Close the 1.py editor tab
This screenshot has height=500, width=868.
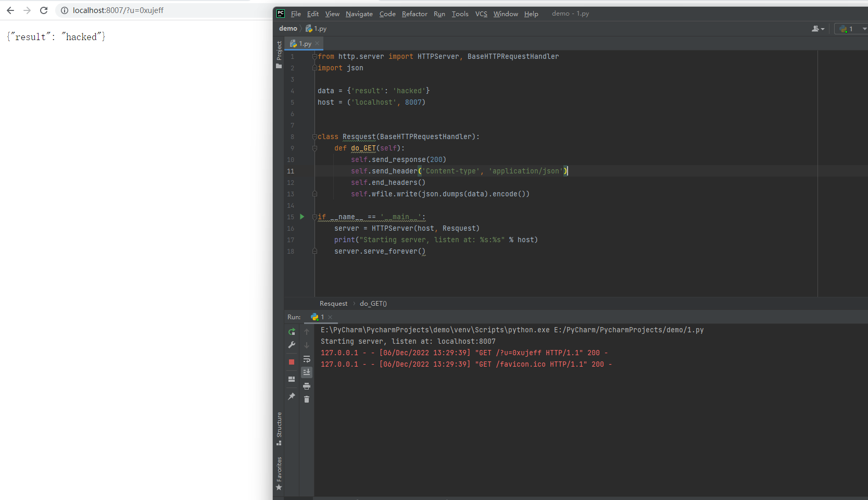pos(317,44)
